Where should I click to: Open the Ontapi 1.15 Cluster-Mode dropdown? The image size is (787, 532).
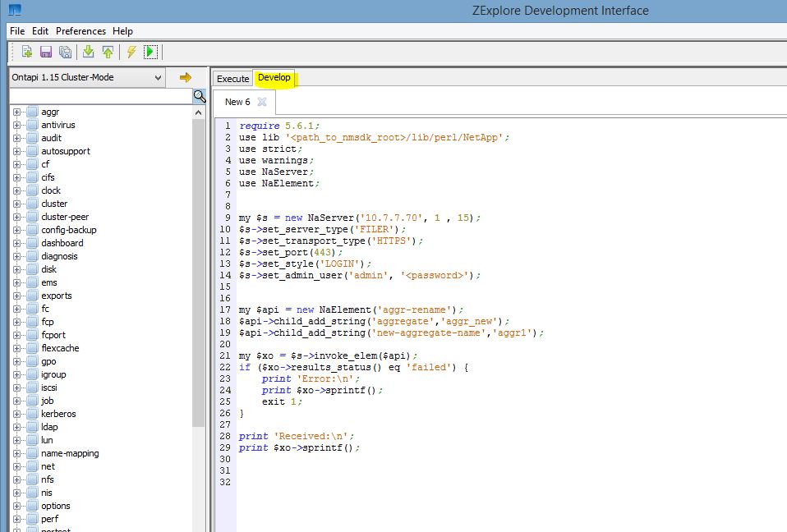point(159,77)
